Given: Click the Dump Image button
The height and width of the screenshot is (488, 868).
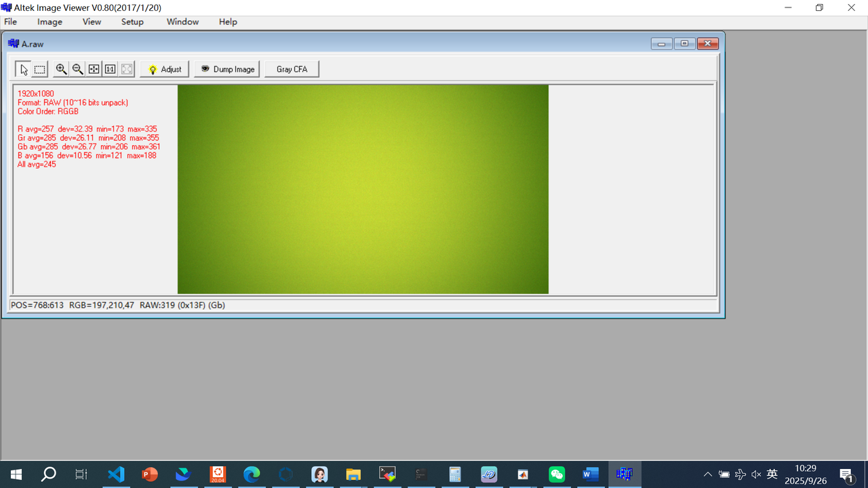Looking at the screenshot, I should click(227, 69).
